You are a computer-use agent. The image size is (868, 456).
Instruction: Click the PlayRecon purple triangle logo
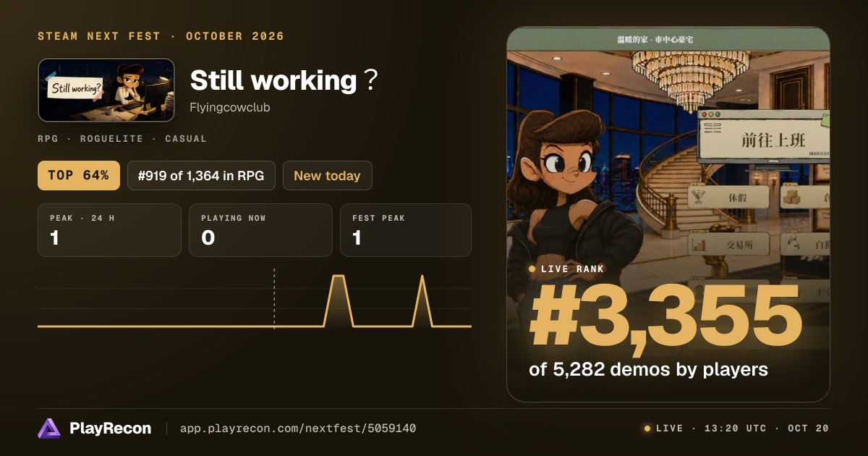point(49,428)
